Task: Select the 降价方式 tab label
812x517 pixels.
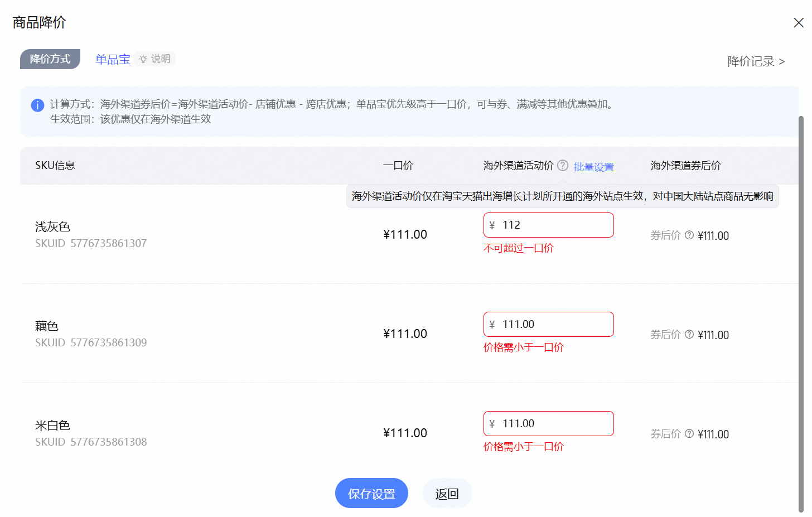Action: [x=50, y=59]
